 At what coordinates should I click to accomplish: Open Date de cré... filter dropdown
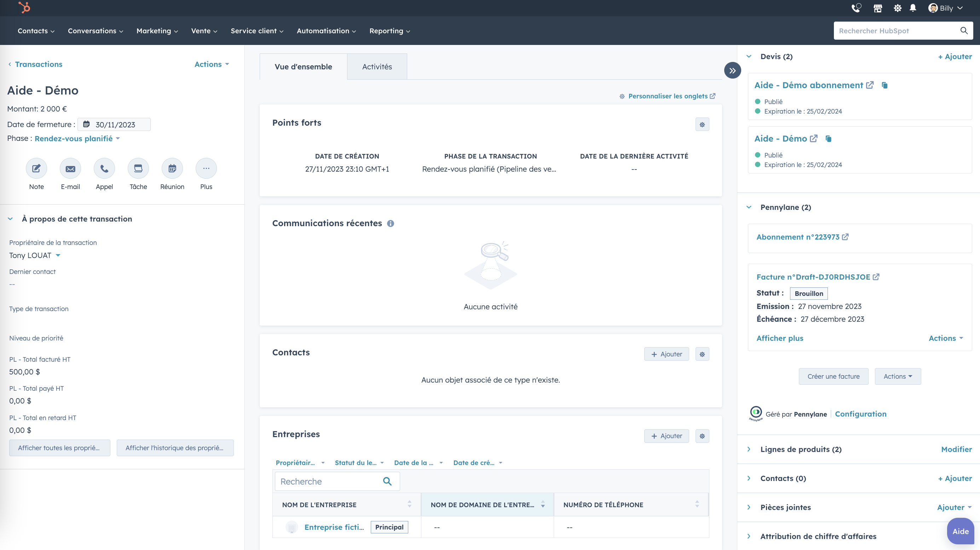[x=478, y=463]
